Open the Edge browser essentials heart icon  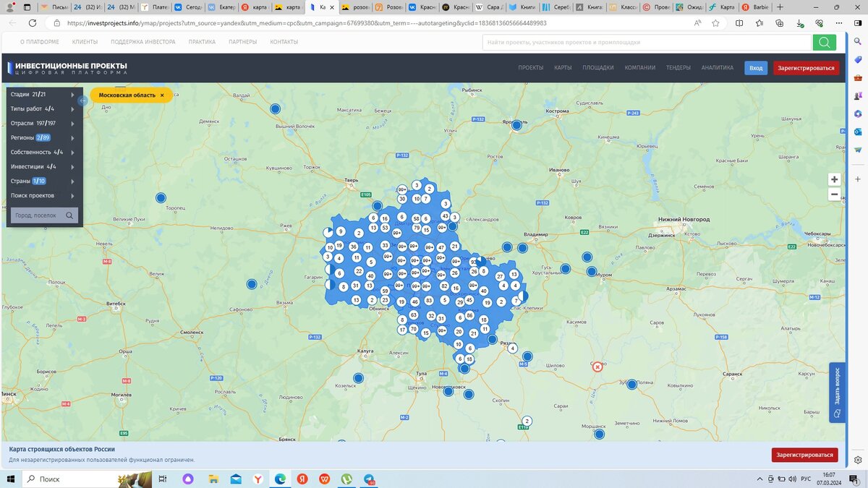click(819, 22)
